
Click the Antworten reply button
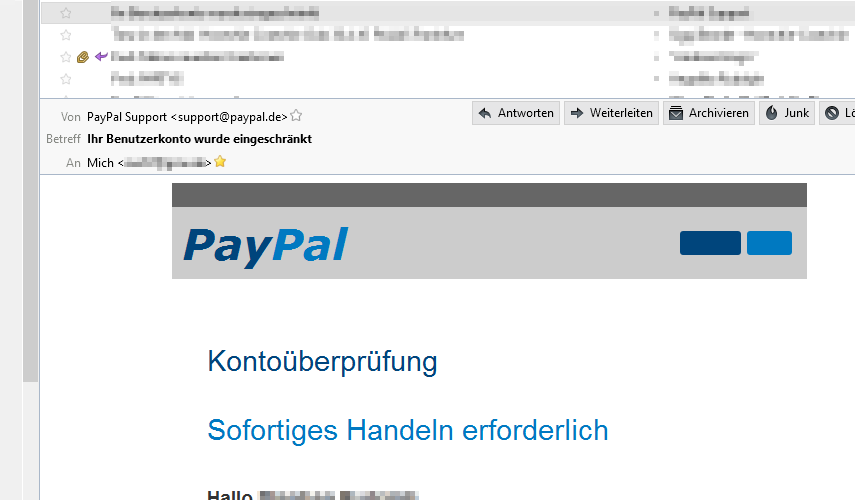tap(516, 113)
